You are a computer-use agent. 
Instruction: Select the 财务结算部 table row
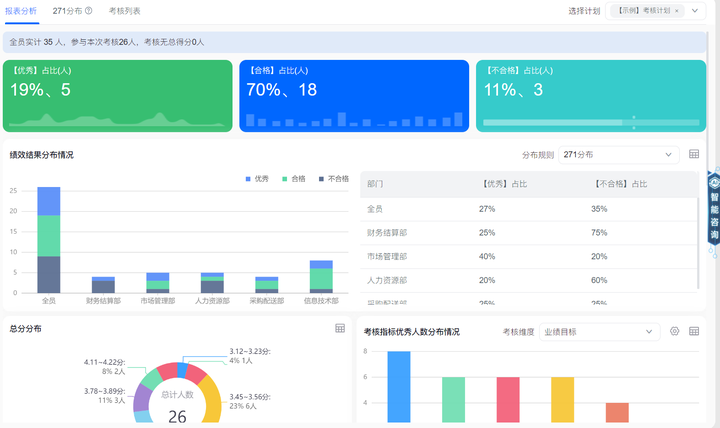[529, 233]
